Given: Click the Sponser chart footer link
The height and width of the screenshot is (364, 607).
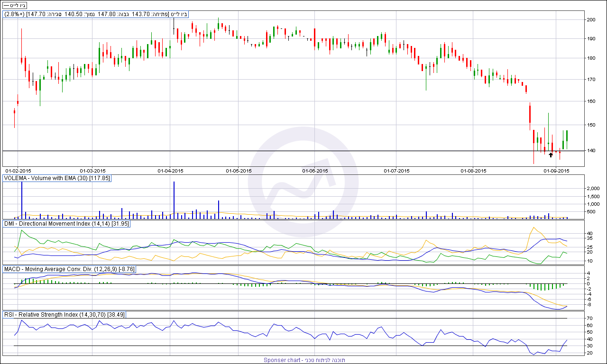Looking at the screenshot, I should coord(304,360).
